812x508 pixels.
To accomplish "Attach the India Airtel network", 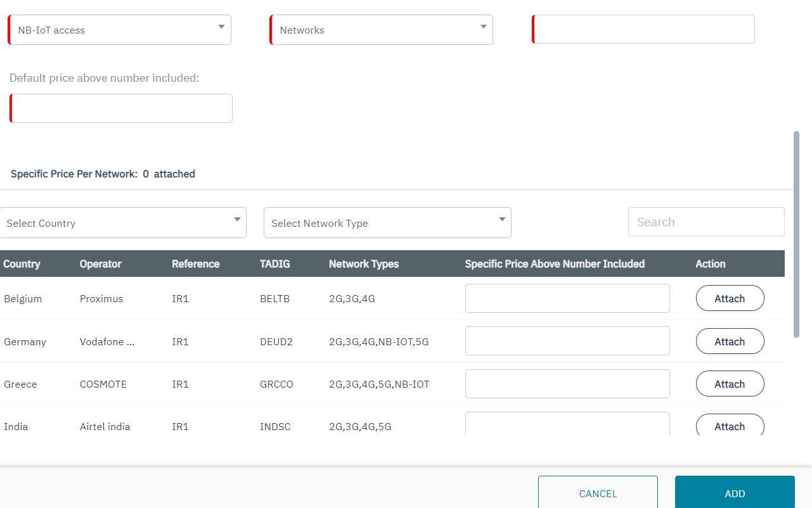I will click(x=730, y=426).
